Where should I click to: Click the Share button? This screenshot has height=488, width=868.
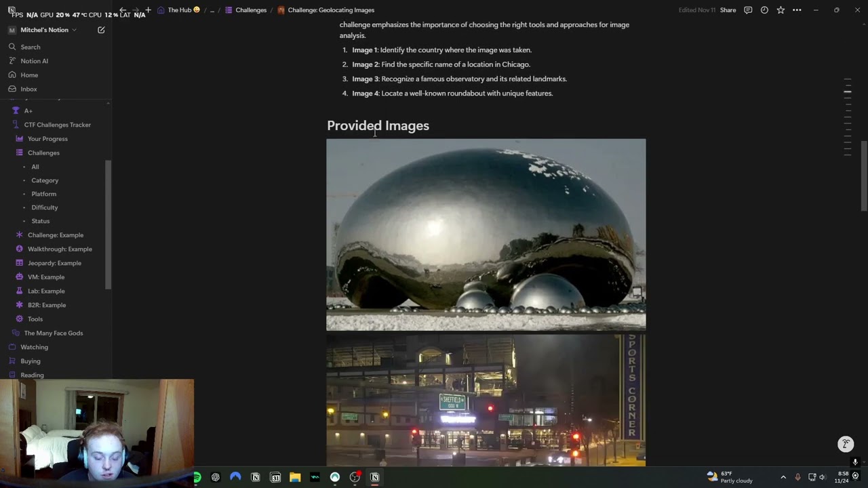pos(728,10)
